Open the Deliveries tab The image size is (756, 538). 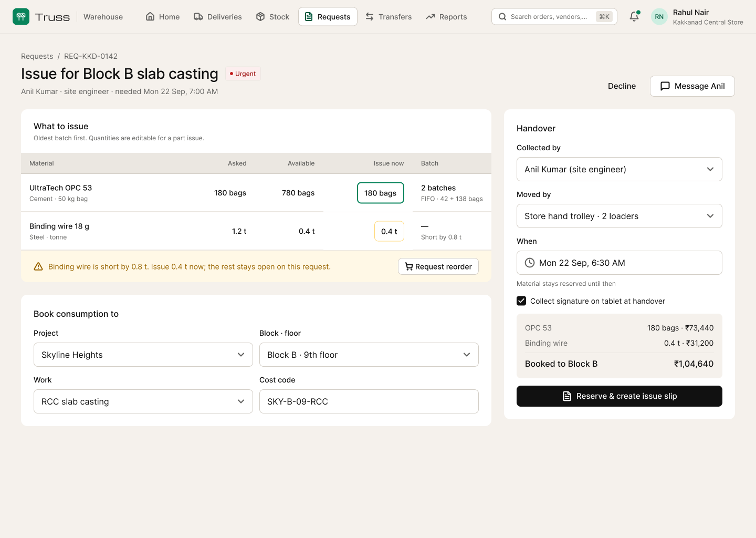coord(218,17)
